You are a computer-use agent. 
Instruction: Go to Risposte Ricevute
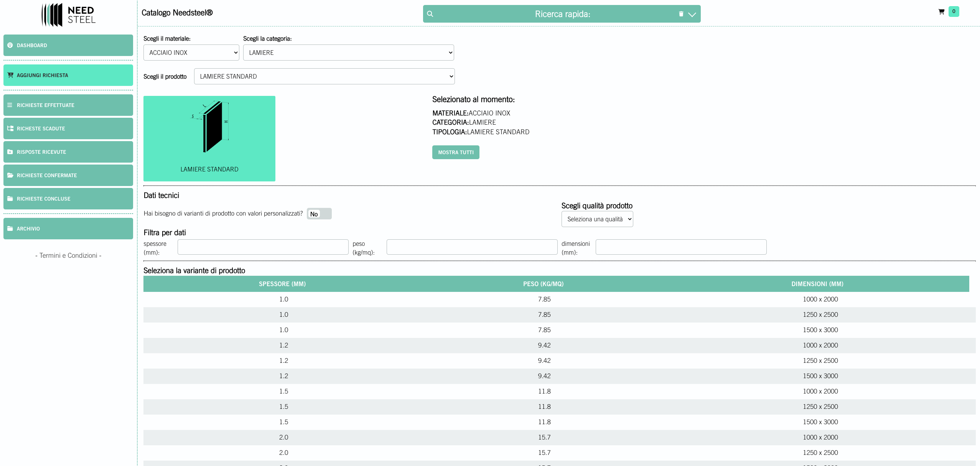pos(68,152)
